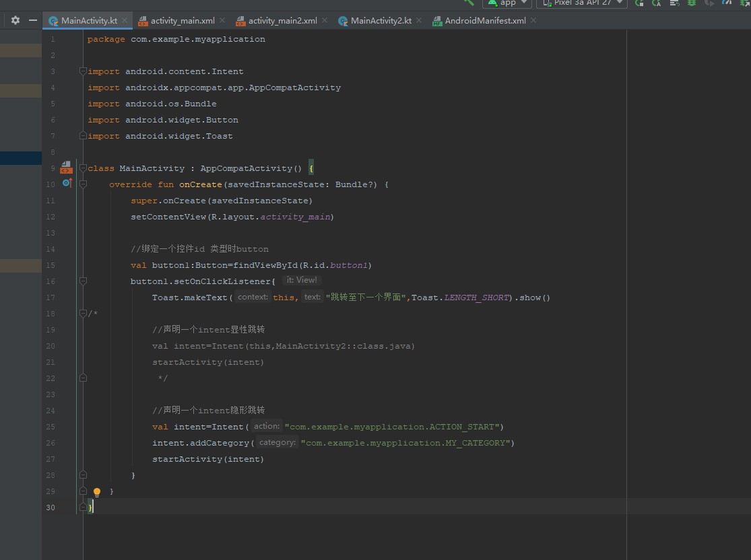751x560 pixels.
Task: Fold the block comment starting with /*
Action: pyautogui.click(x=83, y=314)
